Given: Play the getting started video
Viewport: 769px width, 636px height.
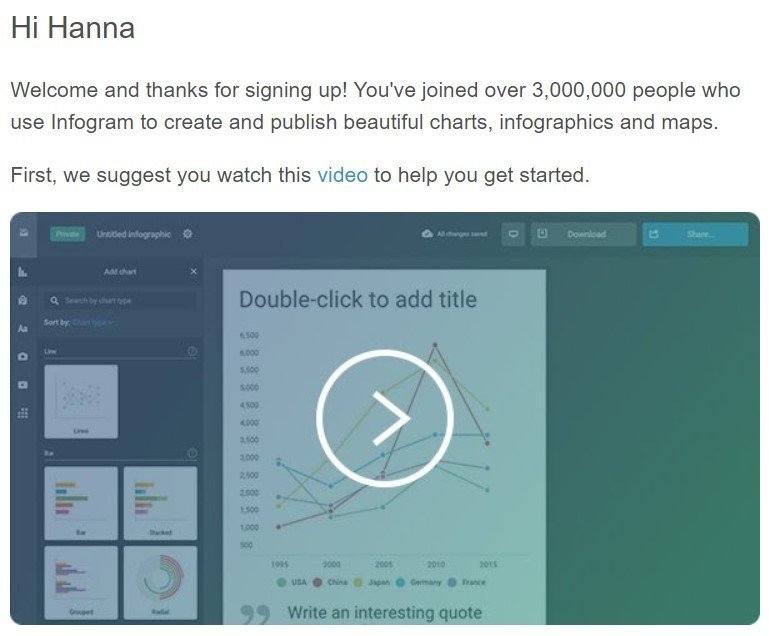Looking at the screenshot, I should click(x=385, y=418).
